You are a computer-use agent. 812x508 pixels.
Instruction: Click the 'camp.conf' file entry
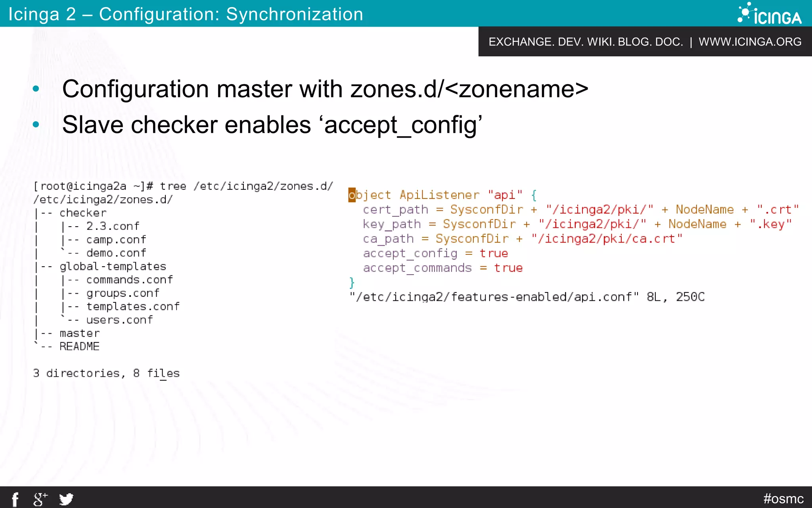pyautogui.click(x=116, y=240)
